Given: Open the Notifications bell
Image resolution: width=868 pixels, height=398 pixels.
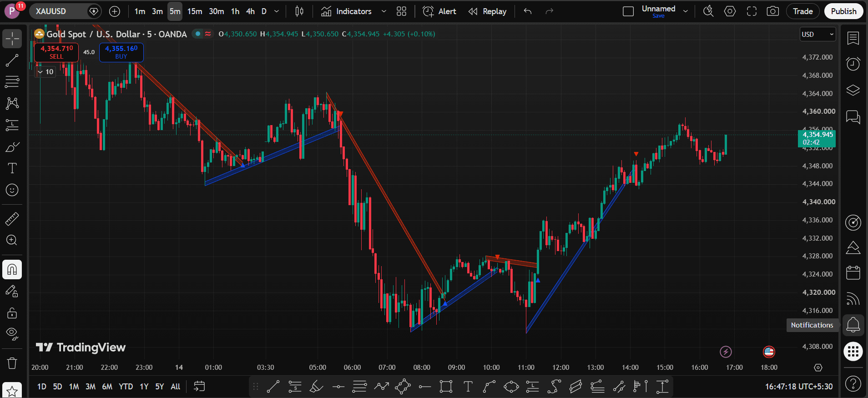Looking at the screenshot, I should 853,325.
